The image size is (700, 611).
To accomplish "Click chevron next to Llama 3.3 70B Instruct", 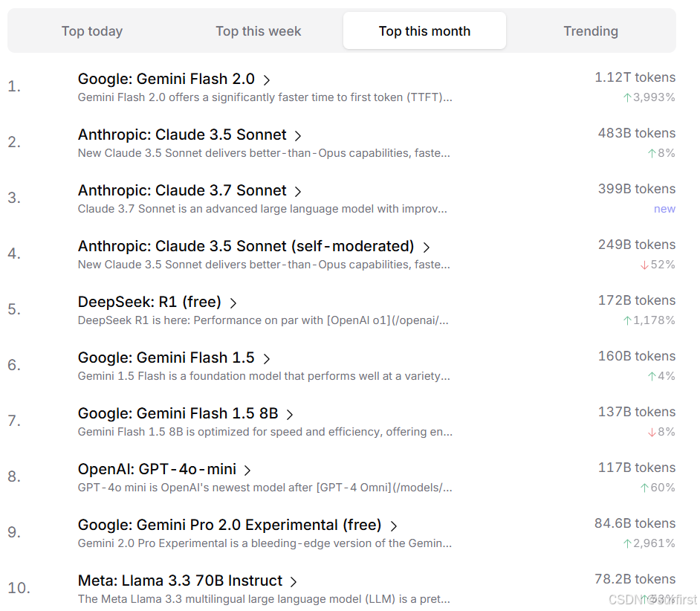I will pos(294,582).
